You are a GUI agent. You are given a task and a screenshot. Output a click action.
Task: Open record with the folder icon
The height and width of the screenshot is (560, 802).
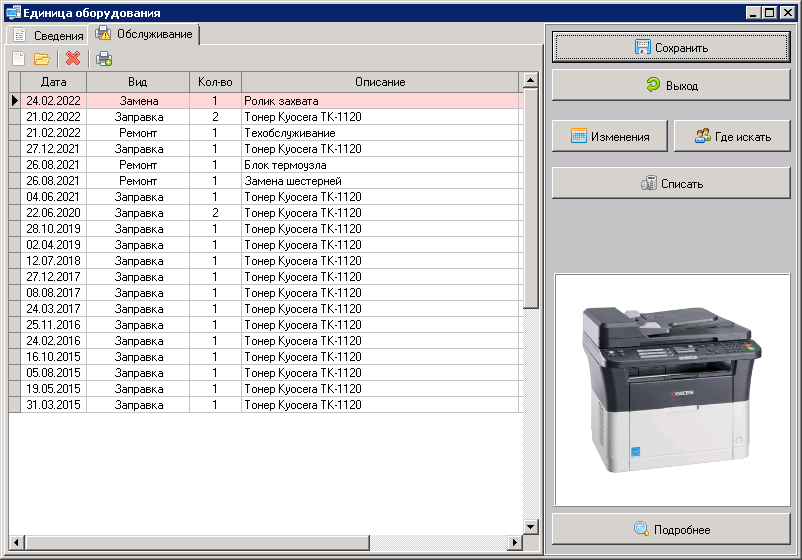[x=41, y=59]
